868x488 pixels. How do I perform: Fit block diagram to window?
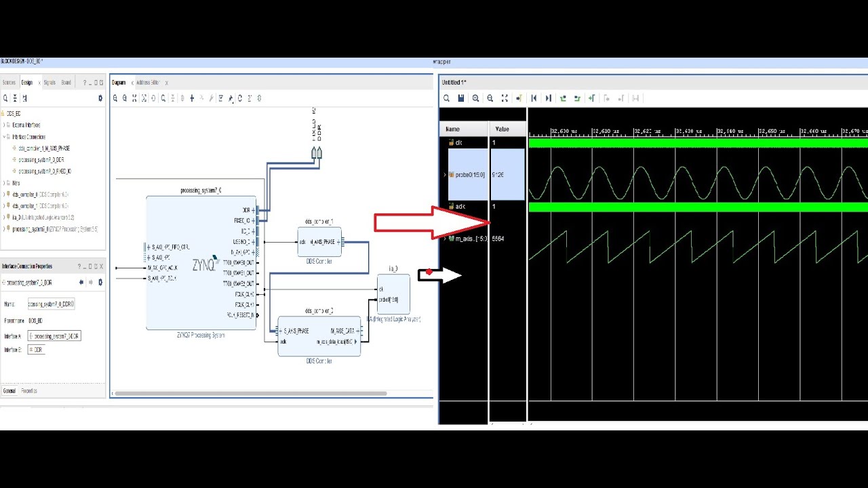(134, 98)
